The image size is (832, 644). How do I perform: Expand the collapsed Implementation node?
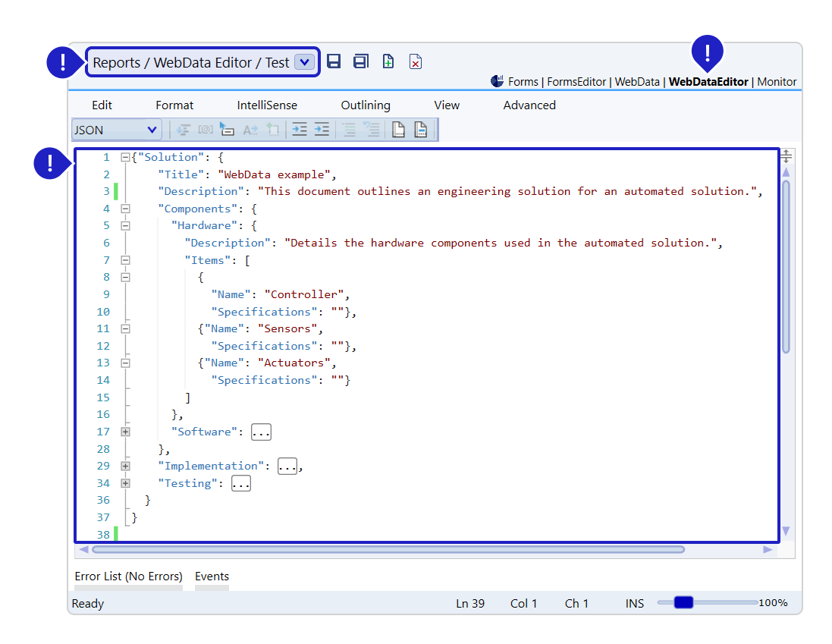click(x=125, y=466)
